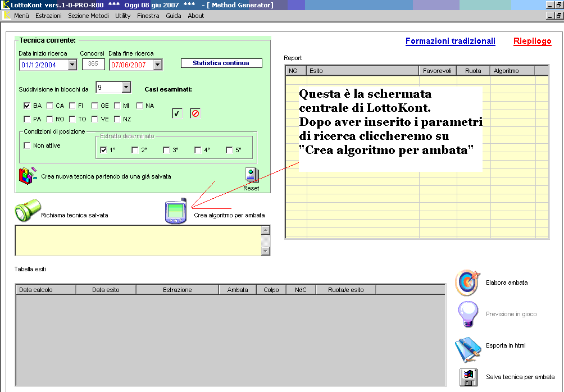Viewport: 564px width, 392px height.
Task: Enable the FI wheel checkbox
Action: 72,106
